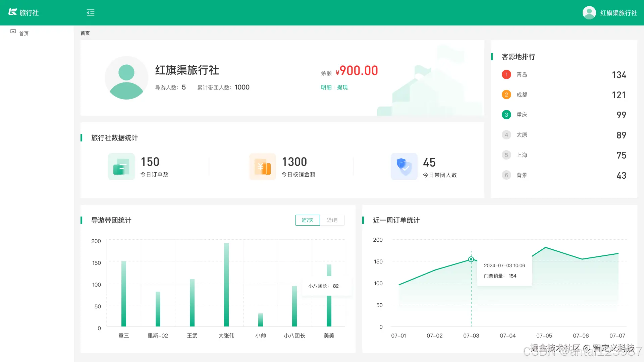Screen dimensions: 644x362
Task: Open the 红旗渠旅行社 account name dropdown
Action: pyautogui.click(x=618, y=13)
